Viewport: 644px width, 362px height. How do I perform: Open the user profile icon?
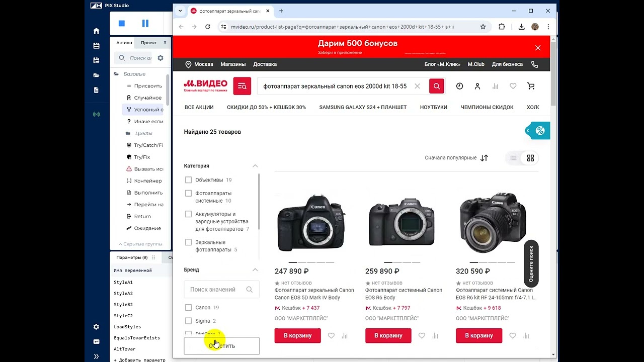tap(477, 86)
